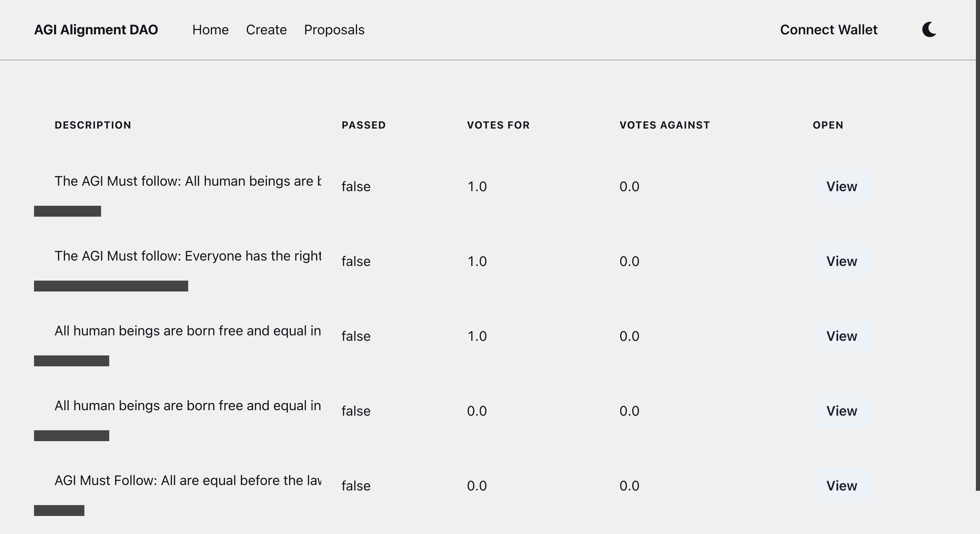Click the 0.0 votes against in 'AGI Must Follow: All are equal' row

coord(629,486)
